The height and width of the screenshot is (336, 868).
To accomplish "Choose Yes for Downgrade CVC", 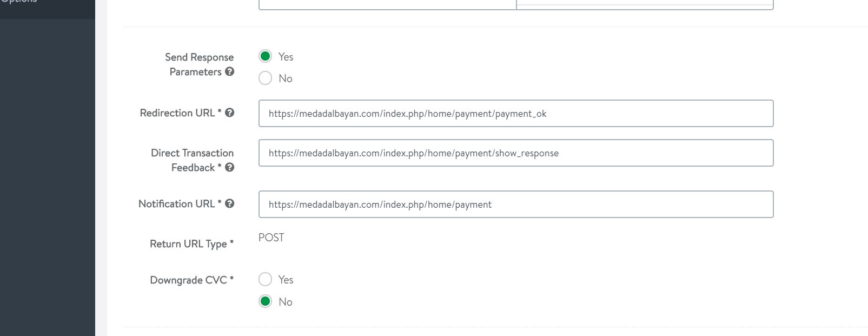I will (265, 279).
